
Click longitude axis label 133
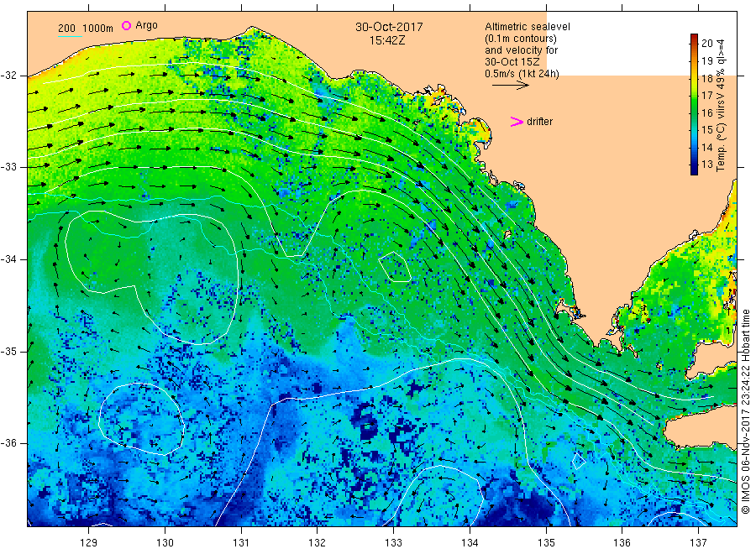click(x=393, y=543)
